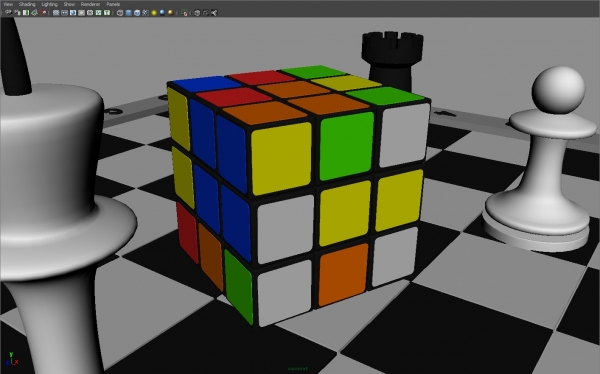Click gold sphere high quality icon
The image size is (600, 374).
click(170, 13)
